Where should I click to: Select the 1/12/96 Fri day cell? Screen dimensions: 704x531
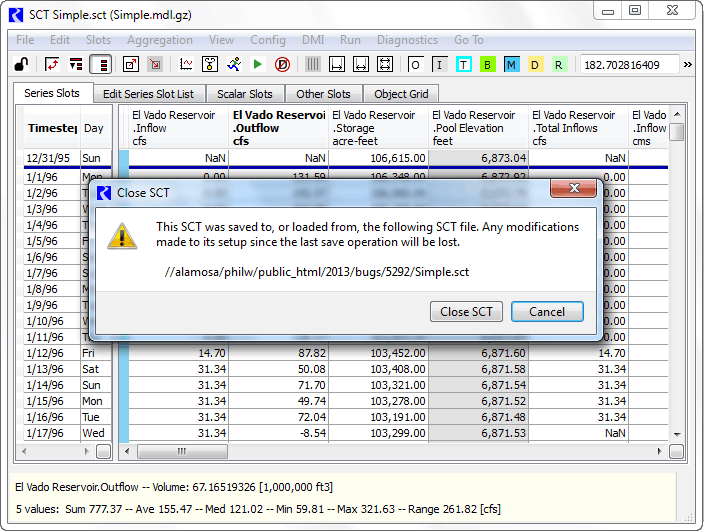click(x=96, y=353)
